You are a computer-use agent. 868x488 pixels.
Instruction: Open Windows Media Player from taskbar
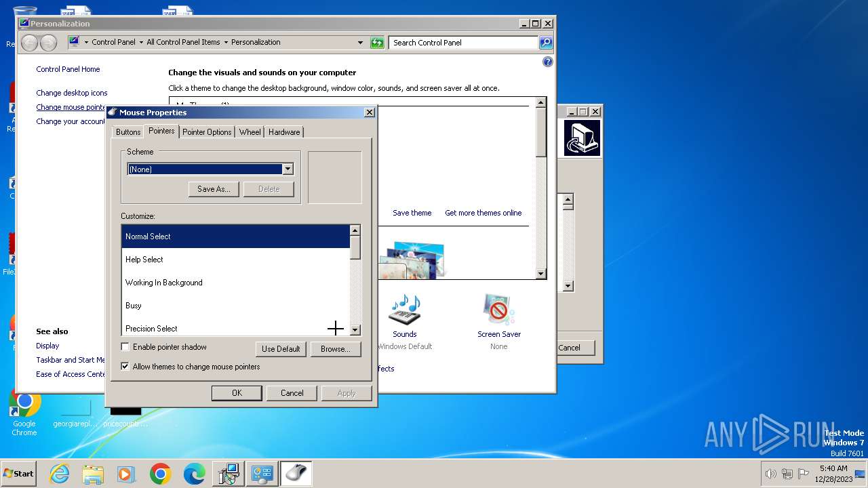[x=126, y=474]
